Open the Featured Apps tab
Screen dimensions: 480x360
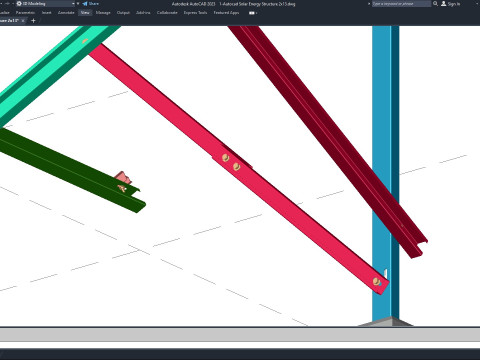(x=226, y=13)
